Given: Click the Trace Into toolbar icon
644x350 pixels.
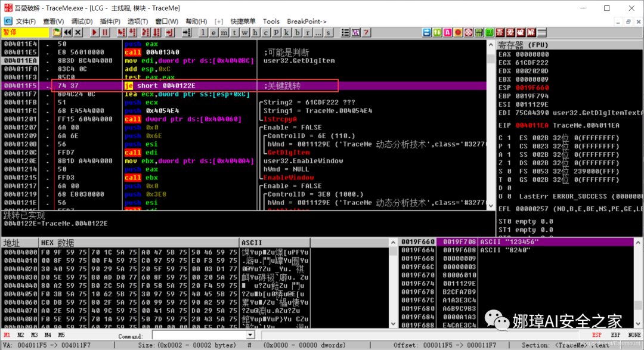Looking at the screenshot, I should click(x=145, y=32).
